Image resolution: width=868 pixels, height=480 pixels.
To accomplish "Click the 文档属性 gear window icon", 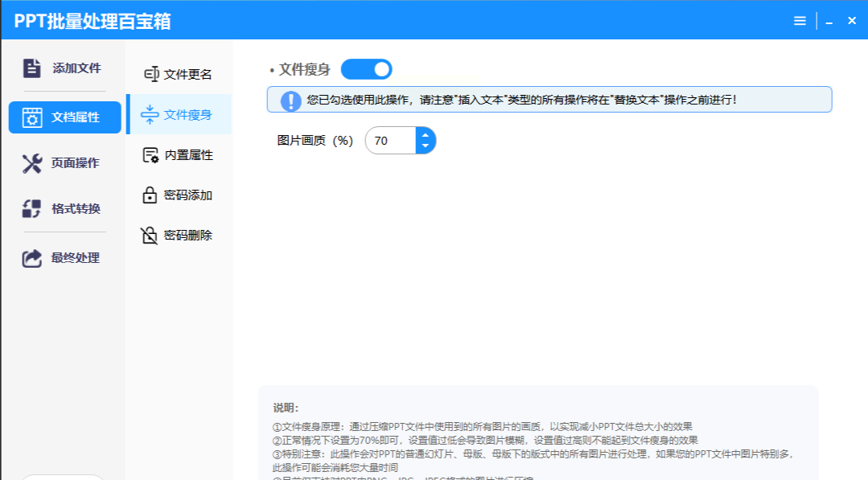I will [x=32, y=117].
